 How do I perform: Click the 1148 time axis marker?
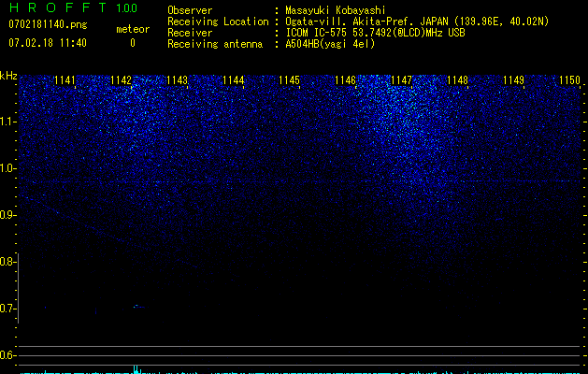click(x=457, y=79)
